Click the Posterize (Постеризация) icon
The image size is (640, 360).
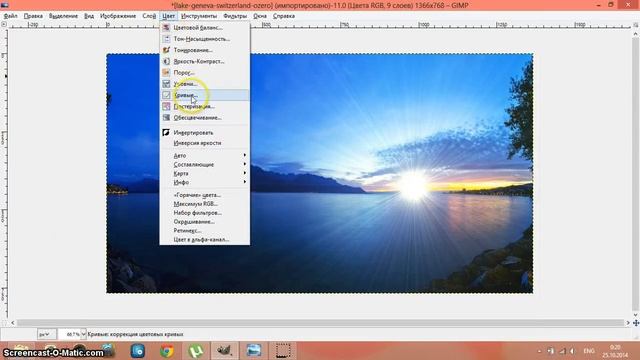tap(166, 106)
